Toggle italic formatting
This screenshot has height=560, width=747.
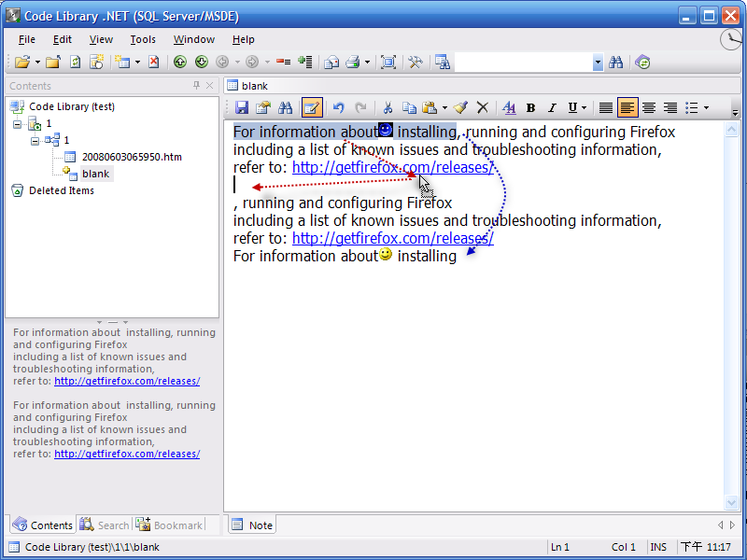pyautogui.click(x=552, y=108)
